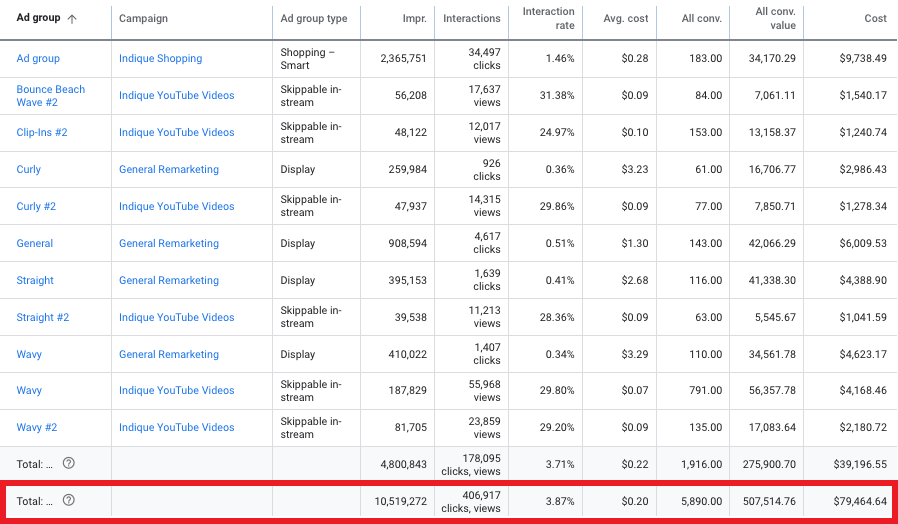Click help icon in the first Total row
The width and height of the screenshot is (898, 524).
(69, 463)
